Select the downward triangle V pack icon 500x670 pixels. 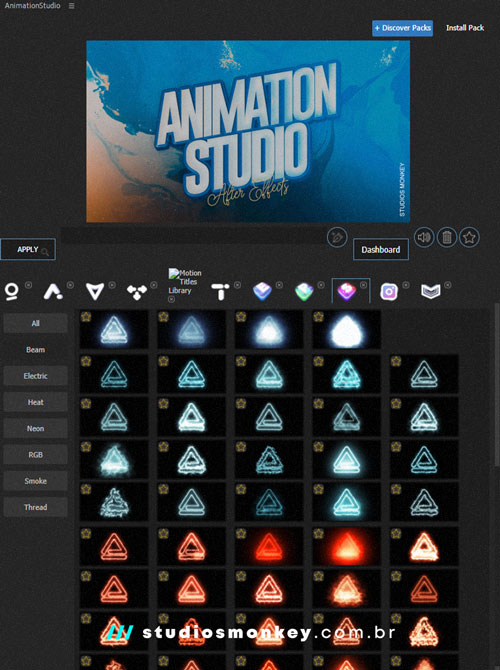pos(95,292)
